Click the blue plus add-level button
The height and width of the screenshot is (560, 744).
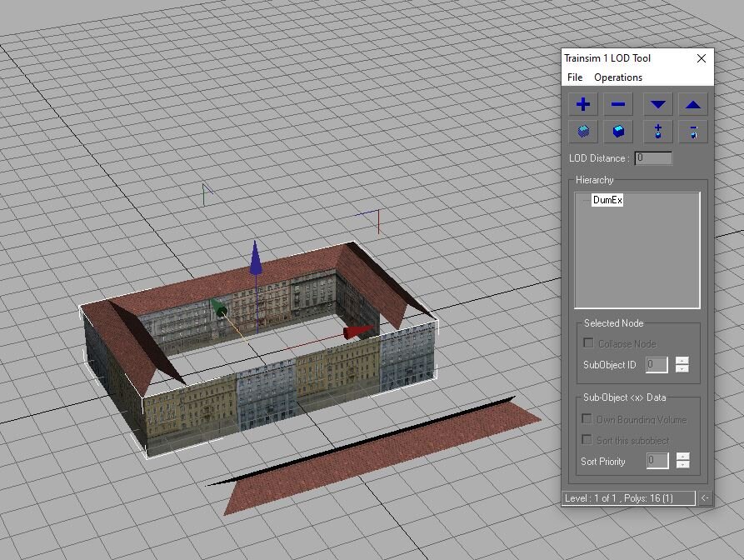click(x=583, y=104)
